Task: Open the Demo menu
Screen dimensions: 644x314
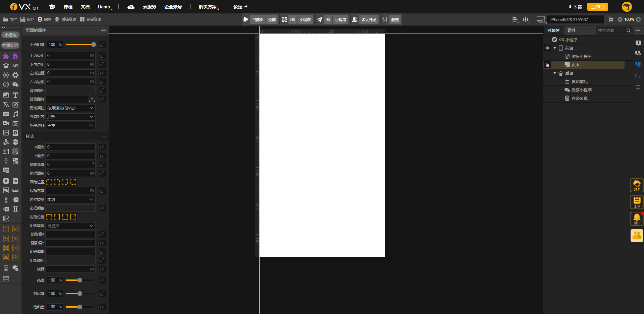Action: pyautogui.click(x=104, y=7)
